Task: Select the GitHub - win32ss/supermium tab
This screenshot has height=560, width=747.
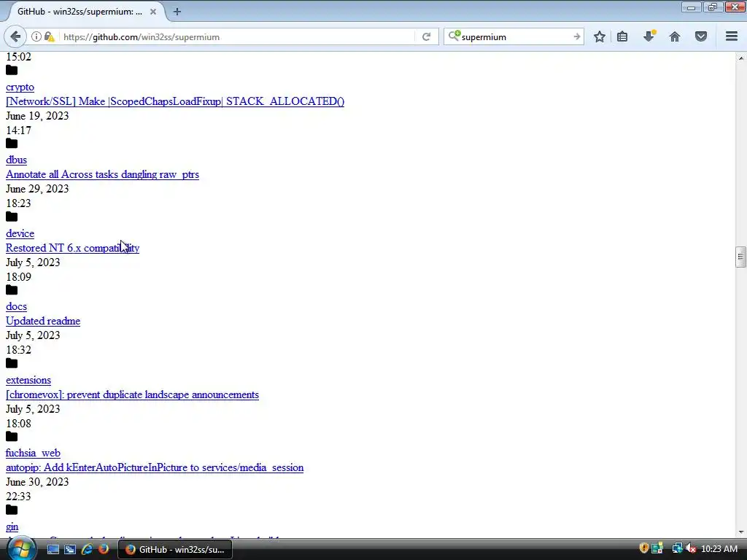Action: (x=80, y=12)
